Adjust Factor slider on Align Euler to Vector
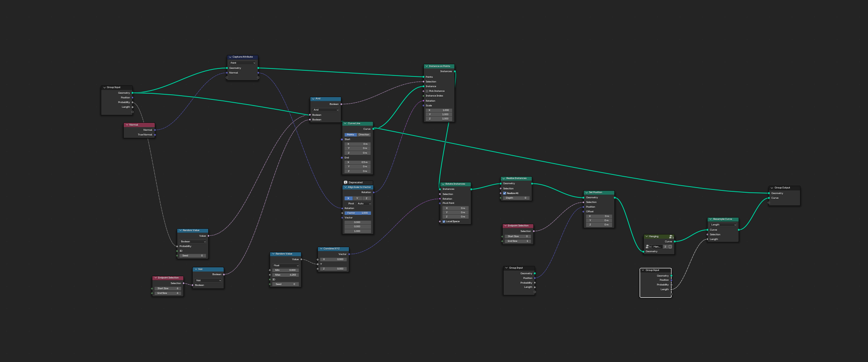 (358, 213)
